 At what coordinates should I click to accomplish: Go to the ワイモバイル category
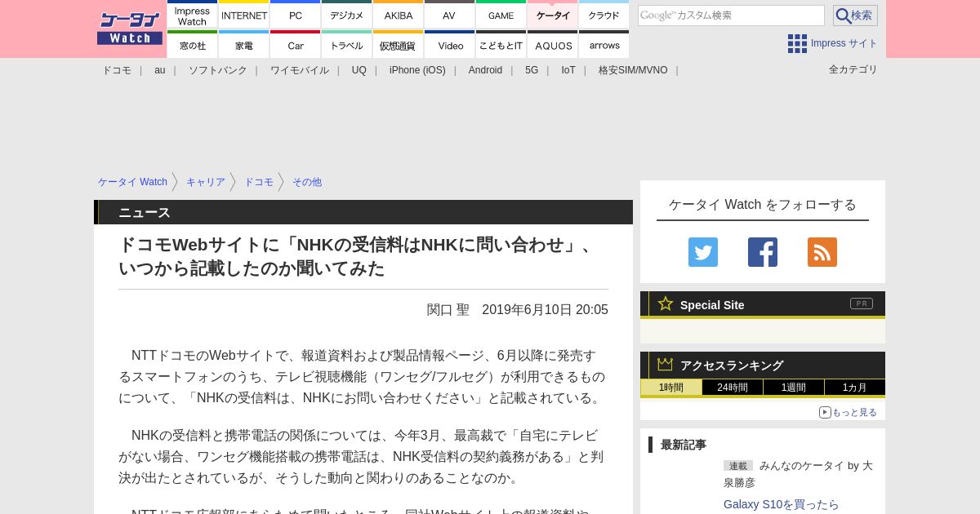point(300,70)
